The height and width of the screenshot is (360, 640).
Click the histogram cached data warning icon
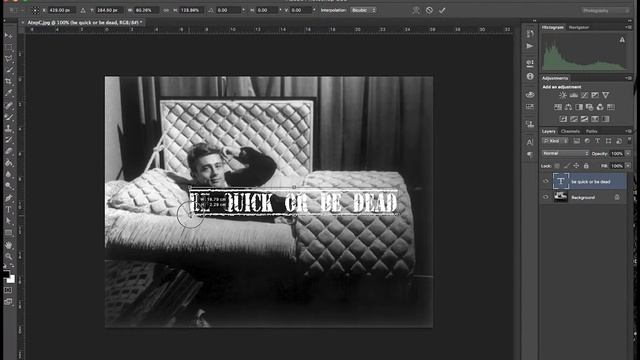click(x=622, y=40)
